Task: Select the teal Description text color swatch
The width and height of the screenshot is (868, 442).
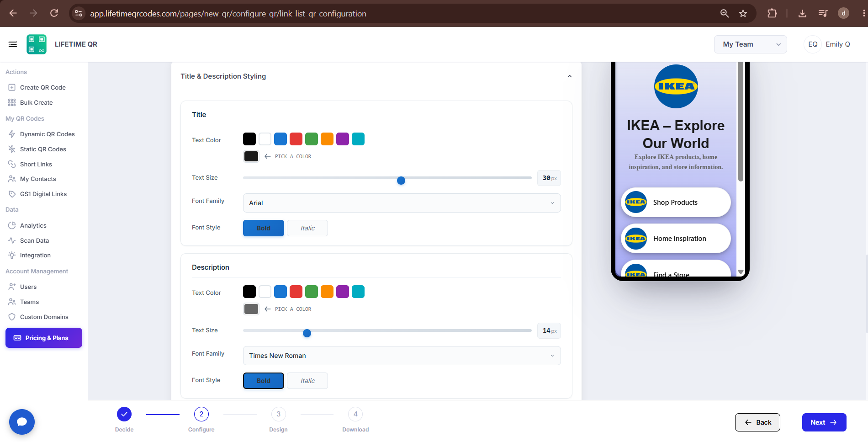Action: click(x=358, y=292)
